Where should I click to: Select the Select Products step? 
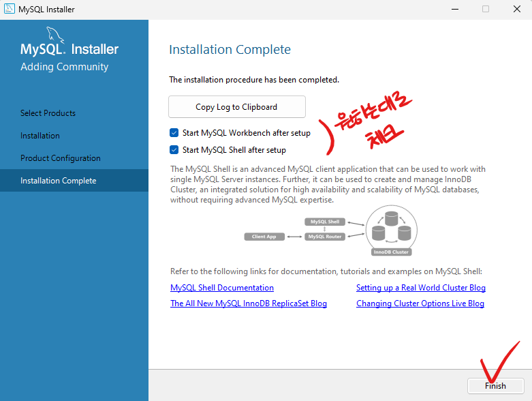[x=48, y=113]
